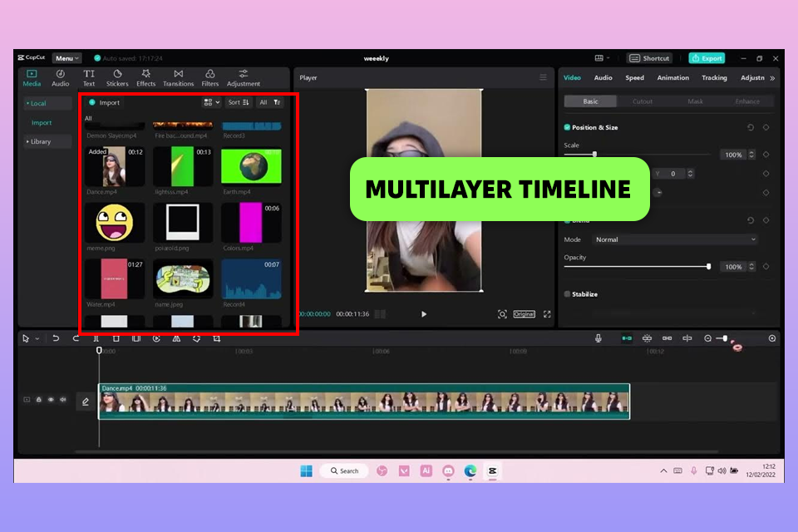
Task: Toggle auto snapping in timeline
Action: point(647,338)
